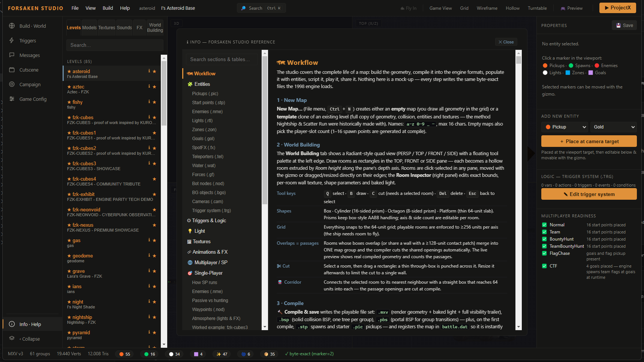The height and width of the screenshot is (362, 644).
Task: Click the magnifier icon in top Search
Action: tap(244, 8)
